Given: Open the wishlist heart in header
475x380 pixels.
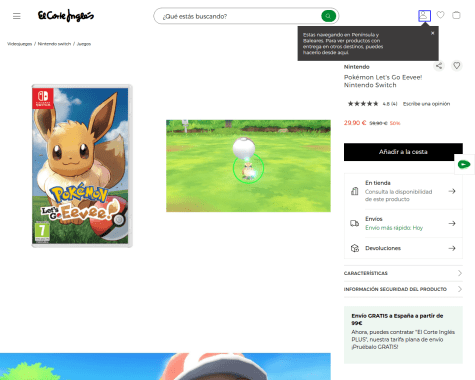Looking at the screenshot, I should [440, 15].
